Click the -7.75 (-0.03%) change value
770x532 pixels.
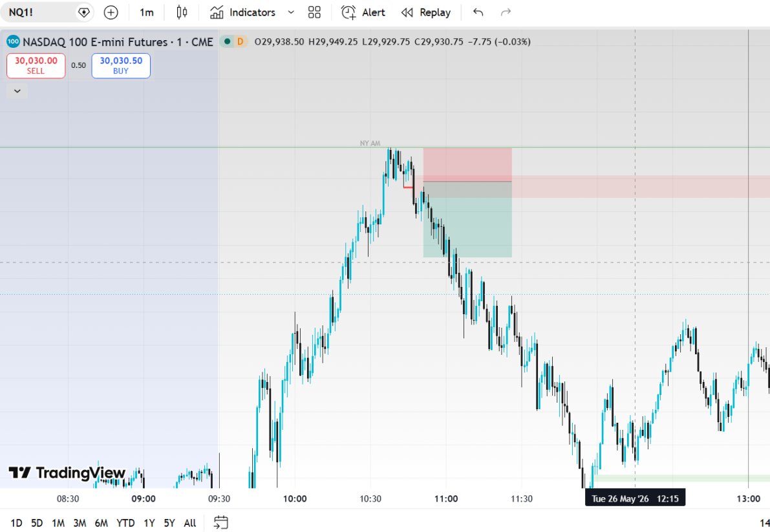(499, 42)
